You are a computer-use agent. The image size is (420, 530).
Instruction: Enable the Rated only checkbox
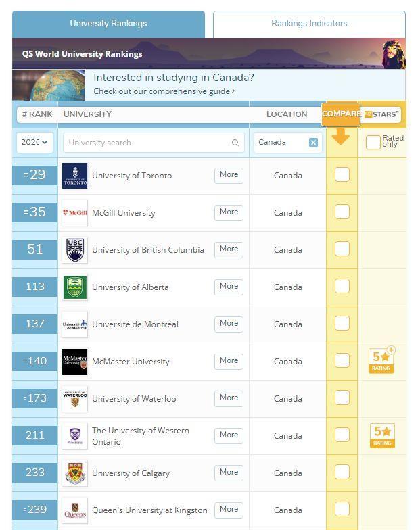click(x=373, y=142)
